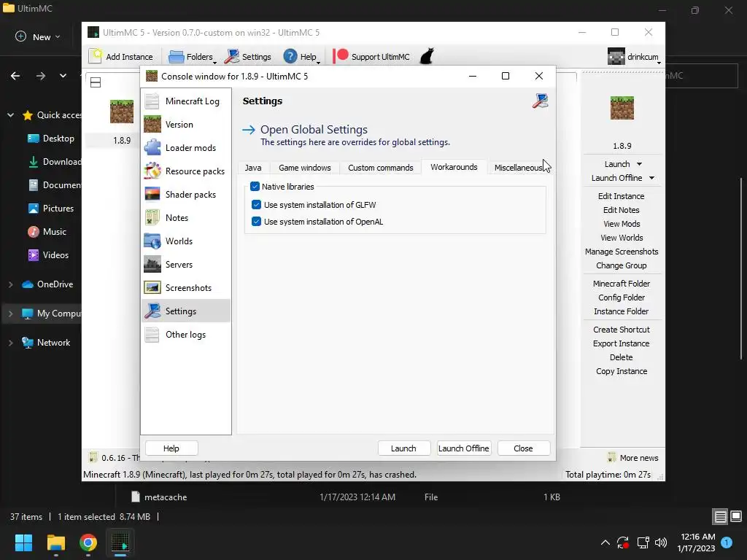Show hidden system tray icons chevron
747x560 pixels.
pos(605,542)
